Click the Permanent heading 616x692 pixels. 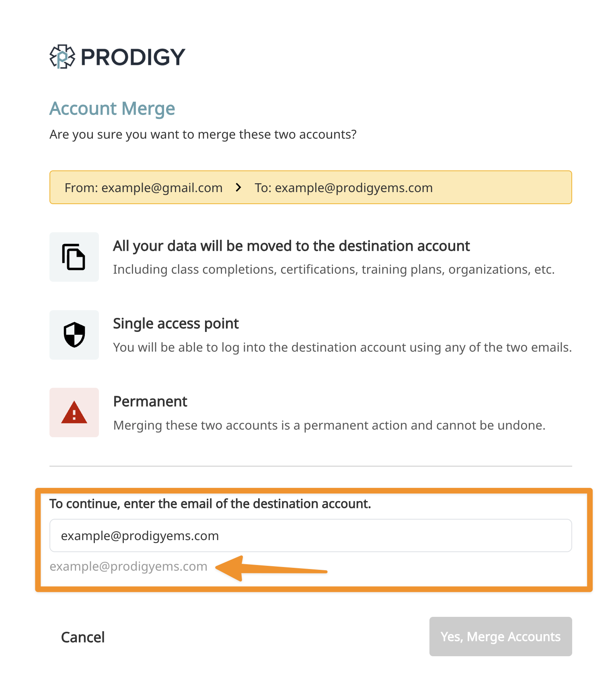(150, 401)
